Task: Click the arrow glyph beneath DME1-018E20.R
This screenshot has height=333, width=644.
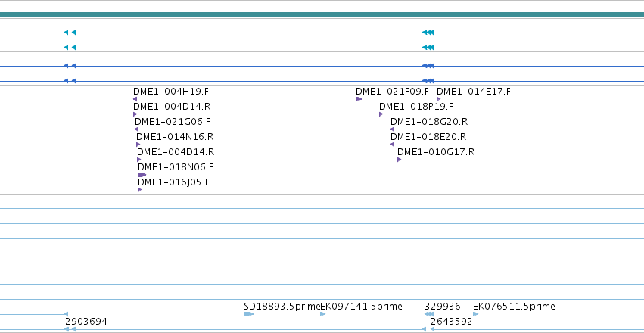Action: [x=392, y=145]
